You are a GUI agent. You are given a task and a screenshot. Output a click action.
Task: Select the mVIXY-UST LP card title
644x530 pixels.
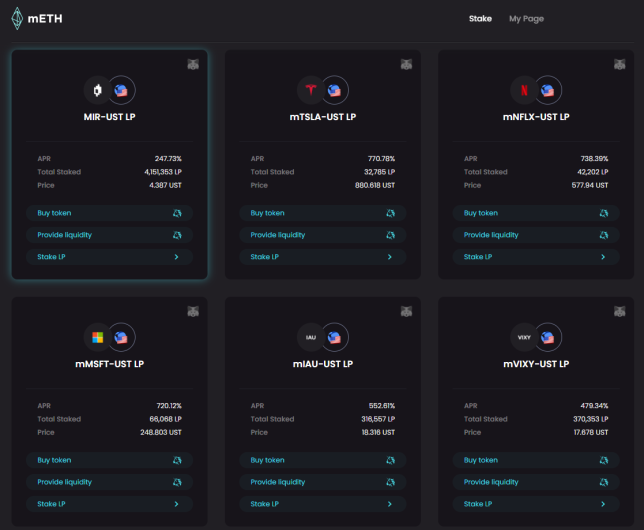pyautogui.click(x=536, y=364)
